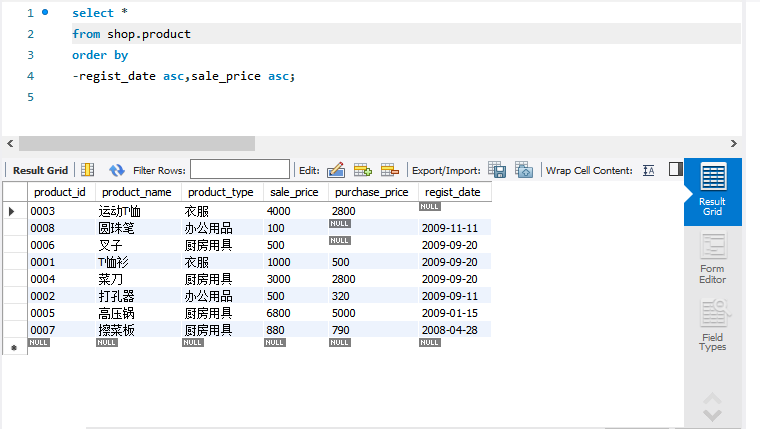This screenshot has height=429, width=760.
Task: Sort by sale_price column header
Action: (294, 192)
